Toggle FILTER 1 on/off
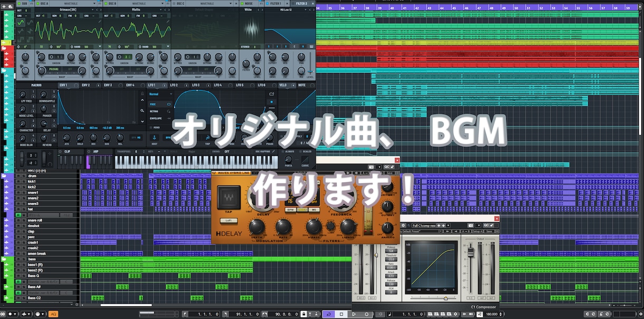The width and height of the screenshot is (644, 319). [x=267, y=4]
